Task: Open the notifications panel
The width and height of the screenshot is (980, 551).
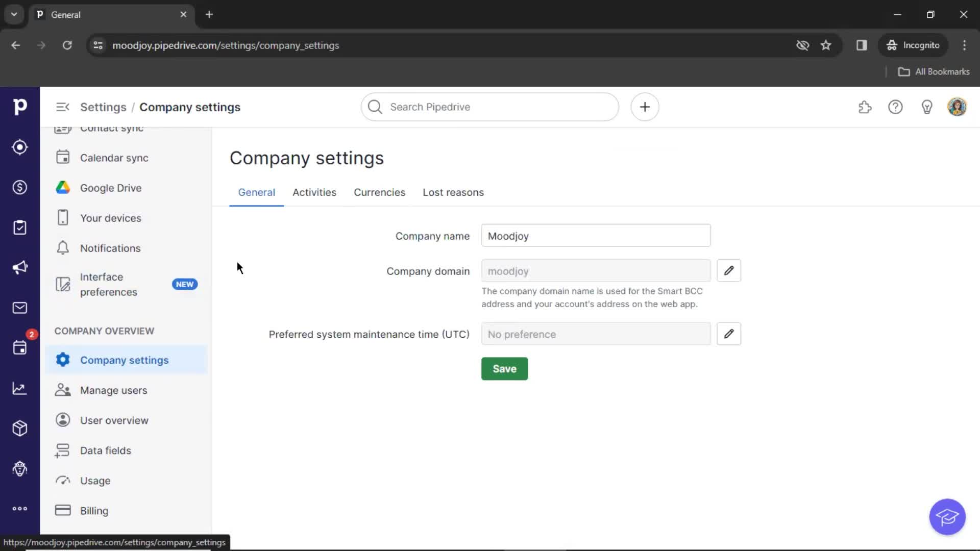Action: point(110,247)
